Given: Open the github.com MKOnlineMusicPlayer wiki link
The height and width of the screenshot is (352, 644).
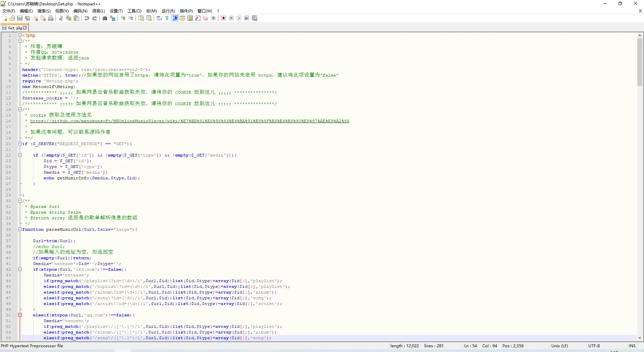Looking at the screenshot, I should pyautogui.click(x=190, y=121).
